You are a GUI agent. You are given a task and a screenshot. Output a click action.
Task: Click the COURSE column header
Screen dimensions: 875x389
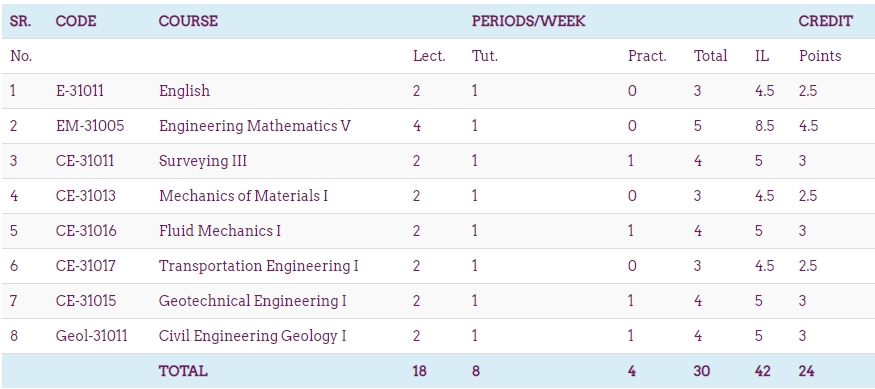tap(188, 21)
